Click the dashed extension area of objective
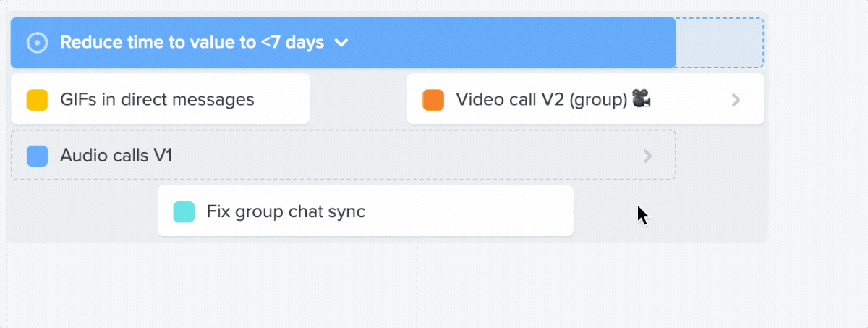This screenshot has height=328, width=868. pos(720,43)
